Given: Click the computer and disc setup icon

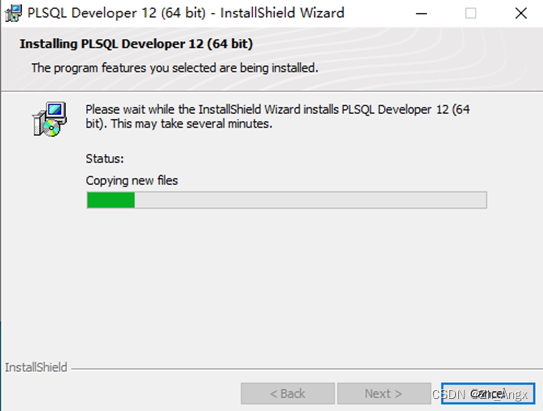Looking at the screenshot, I should pyautogui.click(x=50, y=119).
